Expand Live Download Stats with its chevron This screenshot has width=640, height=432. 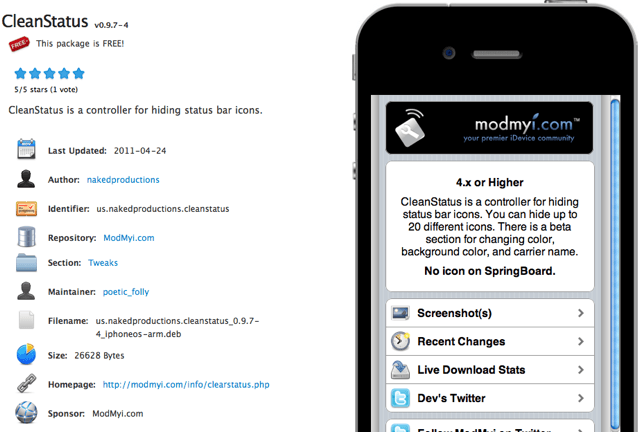(x=580, y=370)
